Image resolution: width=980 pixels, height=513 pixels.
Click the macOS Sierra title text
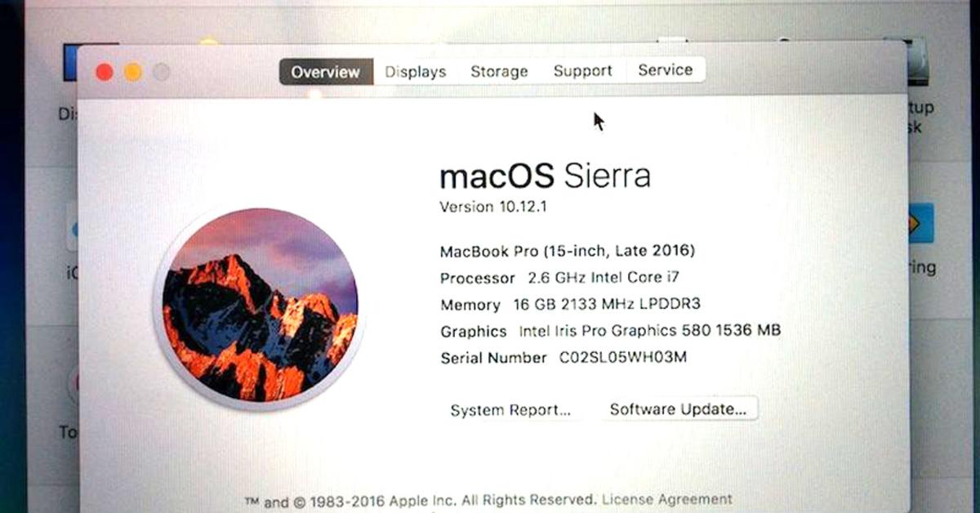pos(545,176)
